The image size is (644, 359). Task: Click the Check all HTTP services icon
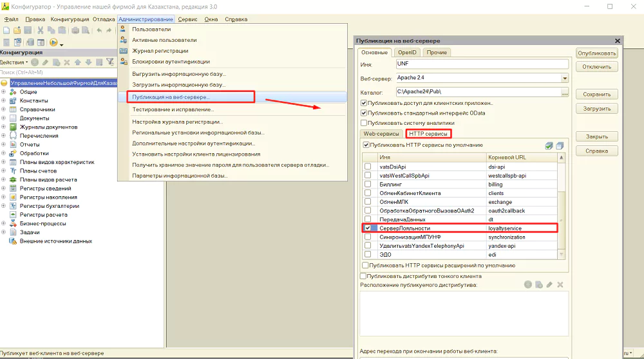pos(549,145)
